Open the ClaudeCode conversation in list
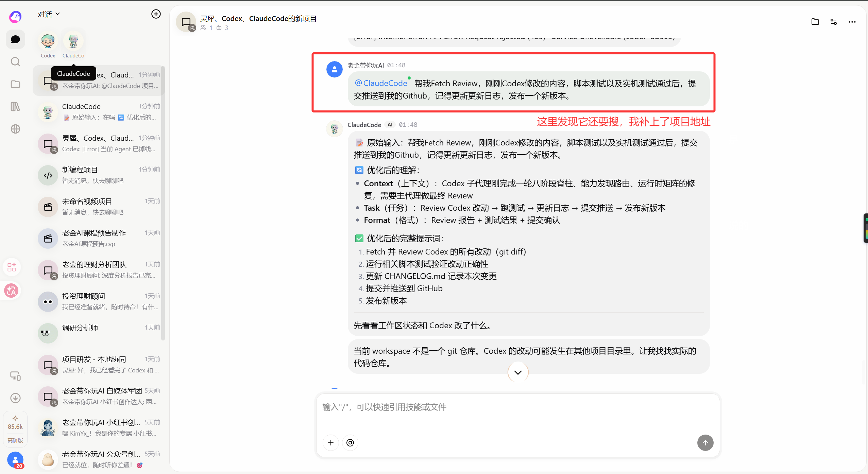868x474 pixels. (99, 112)
